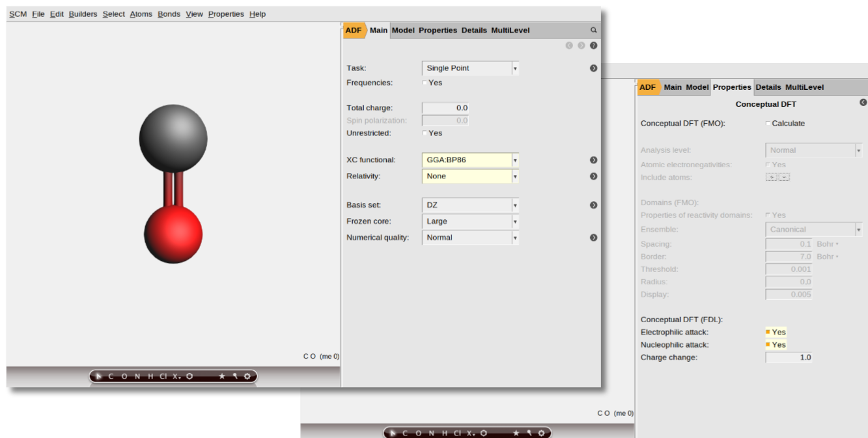Pick the chlorine atom tool in the left toolbar

tap(163, 376)
